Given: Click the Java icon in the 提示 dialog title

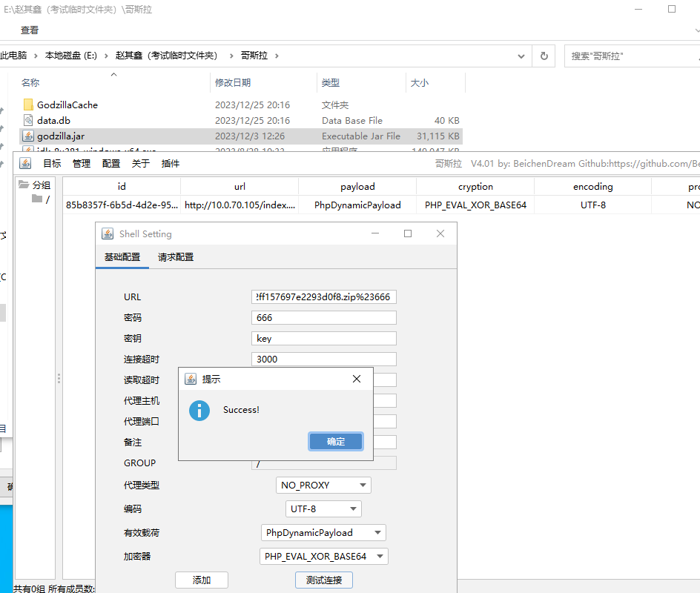Looking at the screenshot, I should 191,380.
